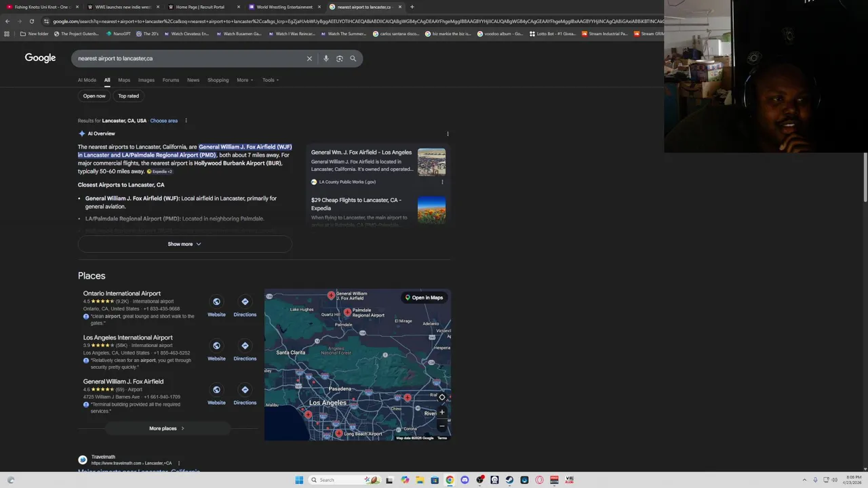Open Ontario International Airport place title

tap(122, 293)
